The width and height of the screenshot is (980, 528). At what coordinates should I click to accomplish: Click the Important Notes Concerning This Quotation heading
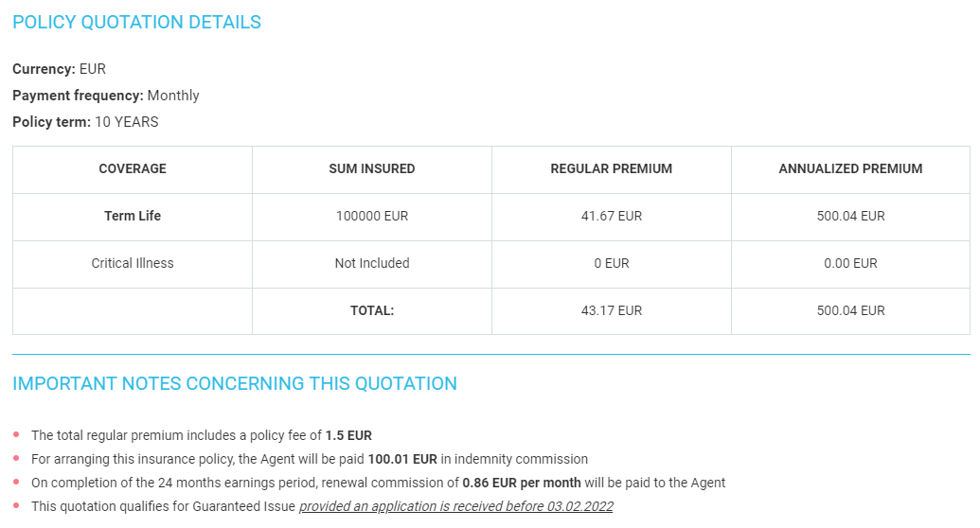point(235,383)
